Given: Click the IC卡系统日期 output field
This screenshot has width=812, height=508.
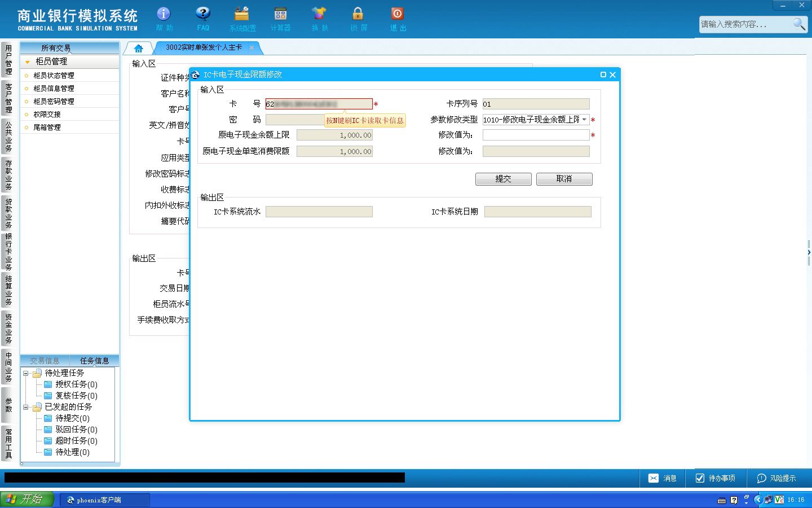Looking at the screenshot, I should pyautogui.click(x=538, y=212).
